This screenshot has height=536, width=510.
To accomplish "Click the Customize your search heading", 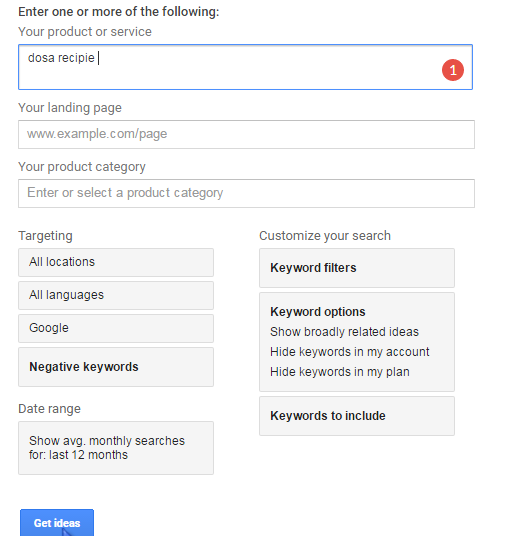I will pos(325,236).
